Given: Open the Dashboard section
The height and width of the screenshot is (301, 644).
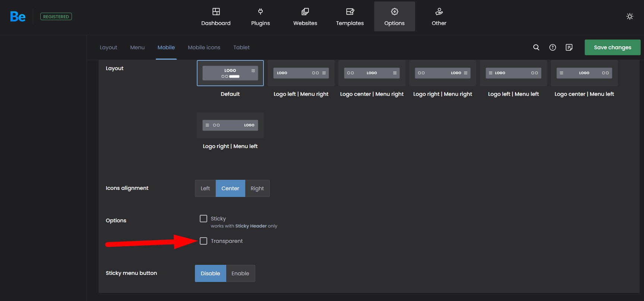Looking at the screenshot, I should (216, 17).
